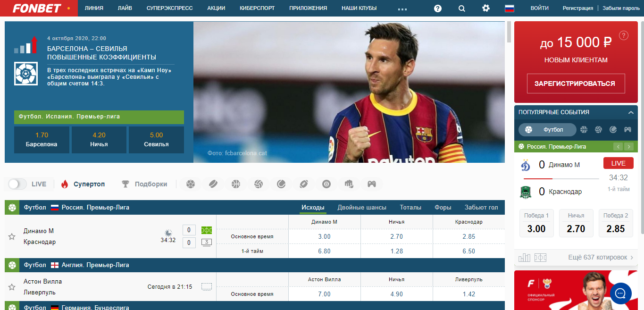Open the language selector Russian flag
The image size is (644, 310).
click(509, 8)
